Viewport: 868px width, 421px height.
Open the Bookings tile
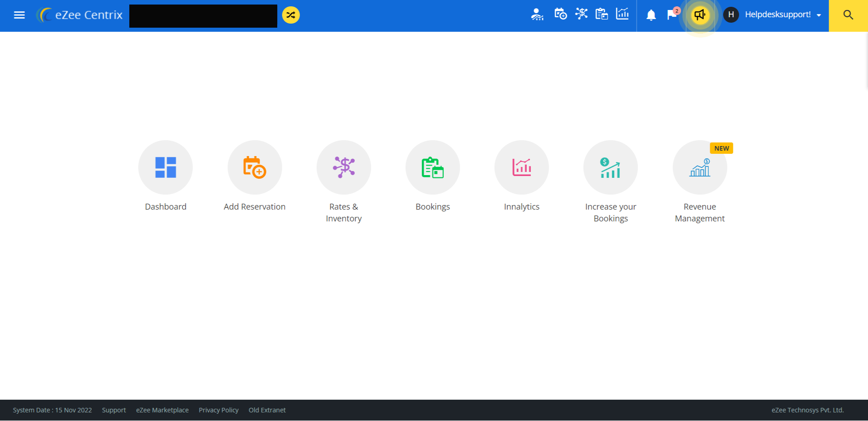tap(432, 167)
